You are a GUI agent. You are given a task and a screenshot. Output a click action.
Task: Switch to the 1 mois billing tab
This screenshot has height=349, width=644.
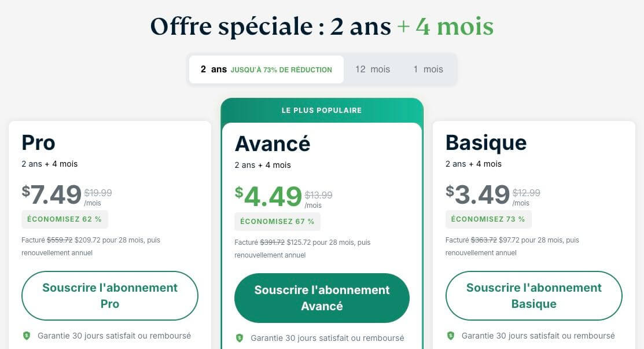tap(429, 69)
